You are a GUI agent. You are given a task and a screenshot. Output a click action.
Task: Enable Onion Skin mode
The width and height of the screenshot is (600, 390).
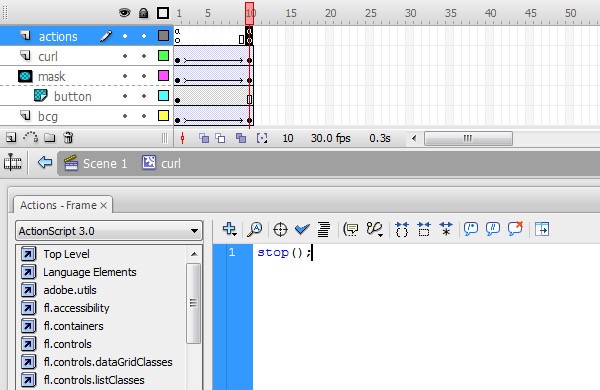204,138
